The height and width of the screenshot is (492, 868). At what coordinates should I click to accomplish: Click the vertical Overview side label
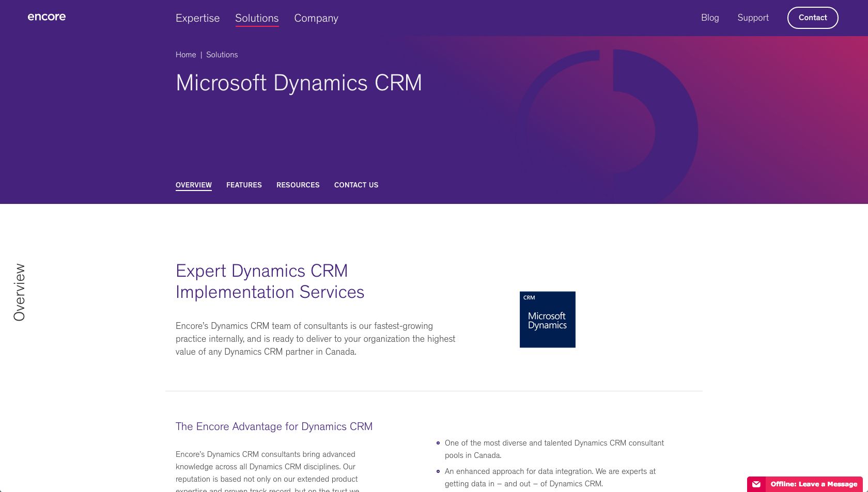click(19, 292)
